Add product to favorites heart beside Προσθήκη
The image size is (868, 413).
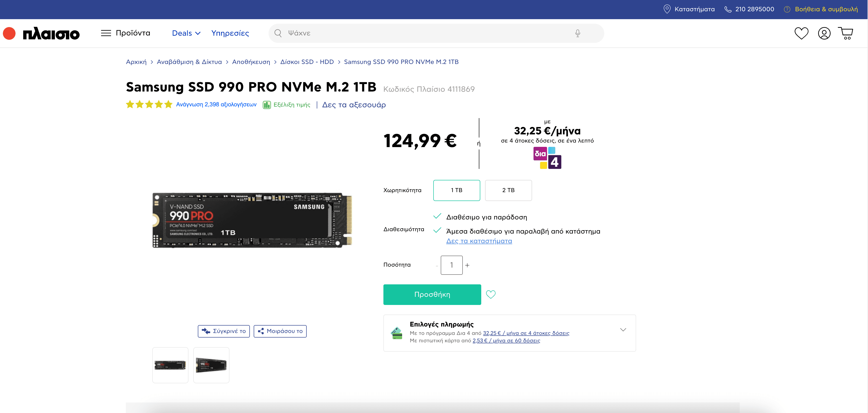tap(491, 294)
